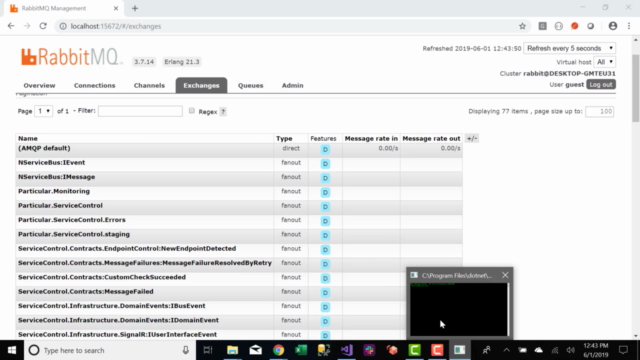Click the site info icon in the address bar
Viewport: 640px width, 360px height.
[x=63, y=26]
